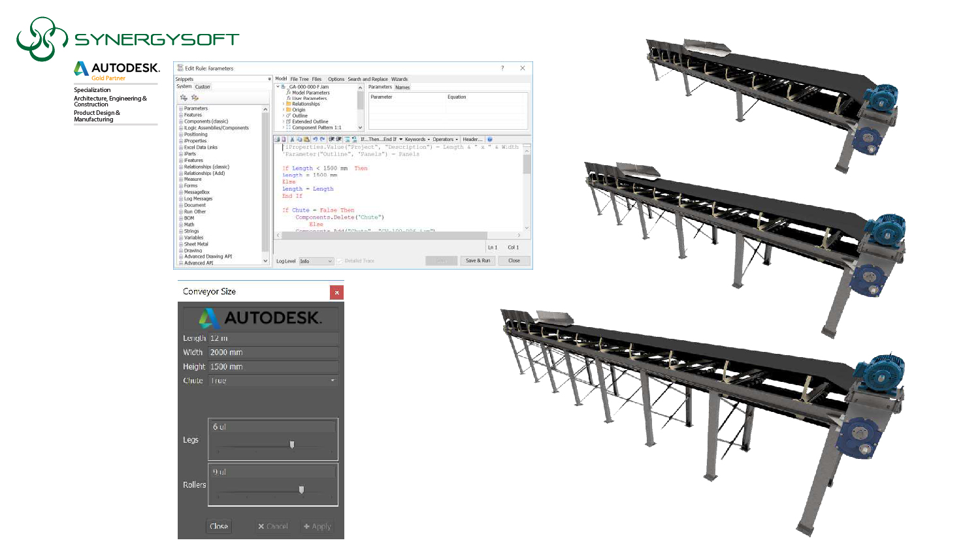Click the paste icon in editor toolbar
980x551 pixels.
pyautogui.click(x=306, y=139)
